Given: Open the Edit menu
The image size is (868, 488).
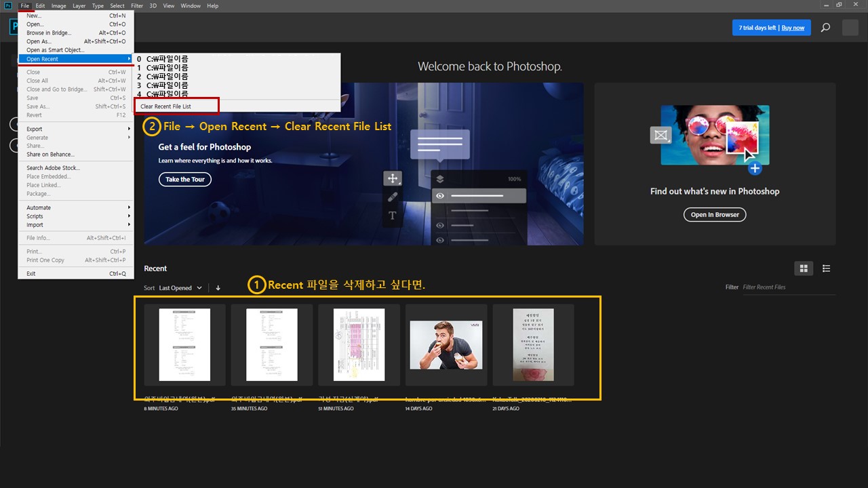Looking at the screenshot, I should click(41, 5).
